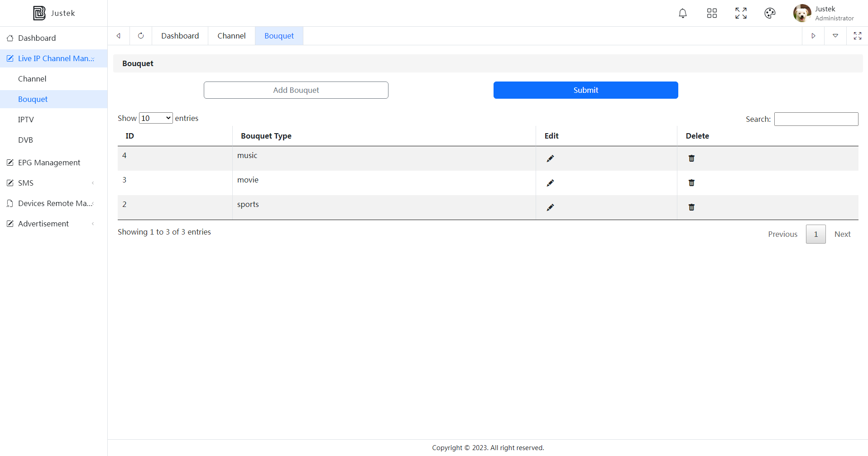The width and height of the screenshot is (868, 456).
Task: Edit the sports bouquet
Action: pyautogui.click(x=550, y=207)
